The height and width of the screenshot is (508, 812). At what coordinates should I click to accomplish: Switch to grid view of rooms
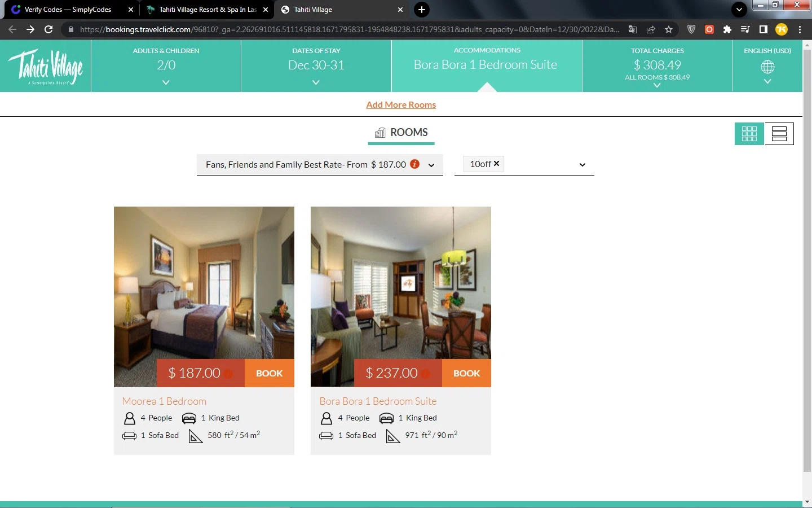coord(749,134)
